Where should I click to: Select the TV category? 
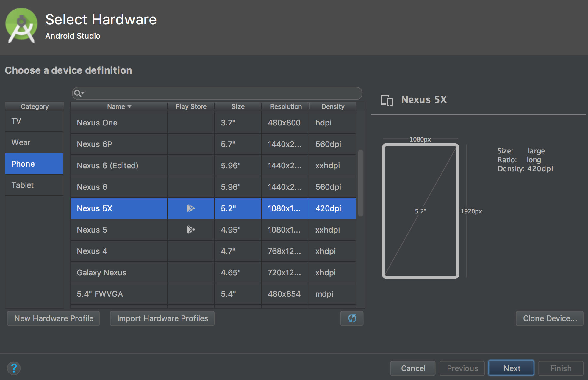pos(34,121)
